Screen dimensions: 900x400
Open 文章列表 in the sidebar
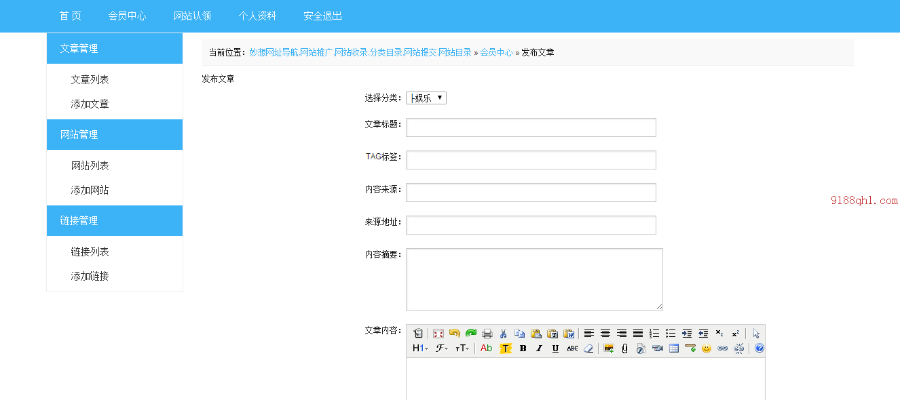90,80
